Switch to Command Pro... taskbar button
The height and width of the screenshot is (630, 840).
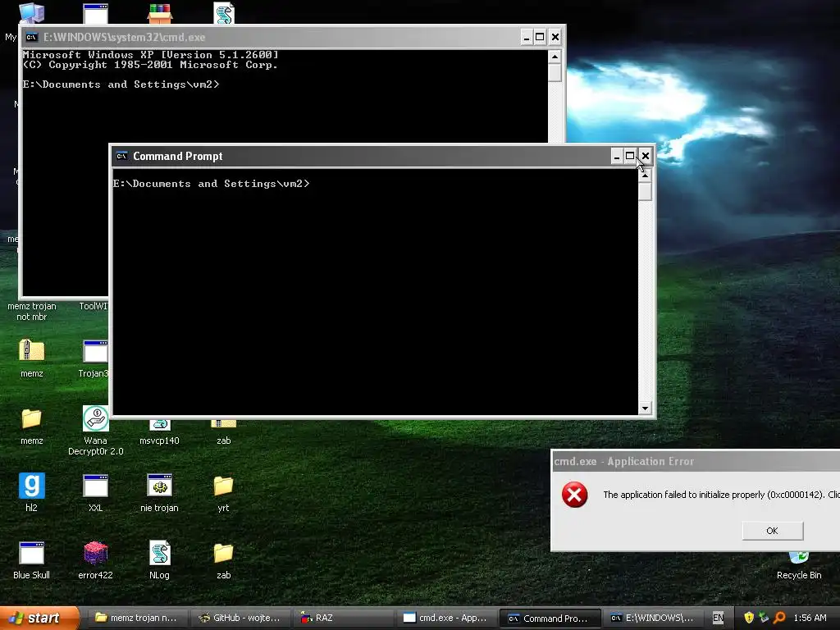[550, 618]
